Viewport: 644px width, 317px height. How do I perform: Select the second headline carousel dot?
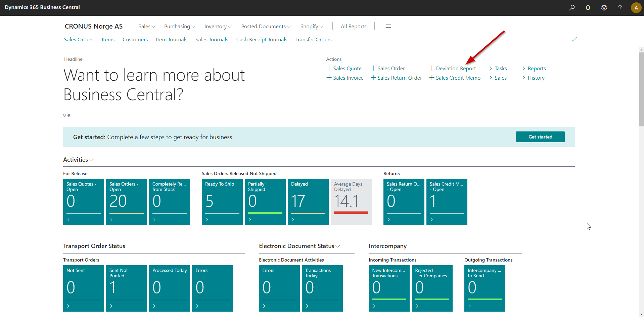tap(69, 115)
